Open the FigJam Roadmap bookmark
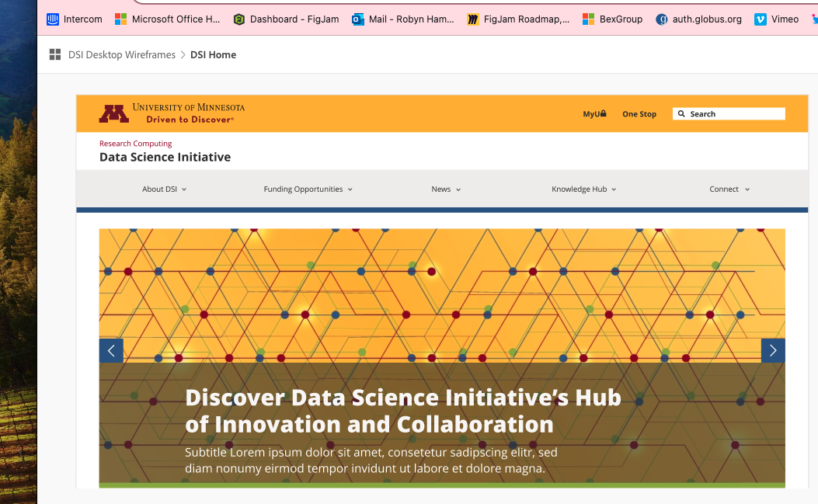 (x=518, y=19)
